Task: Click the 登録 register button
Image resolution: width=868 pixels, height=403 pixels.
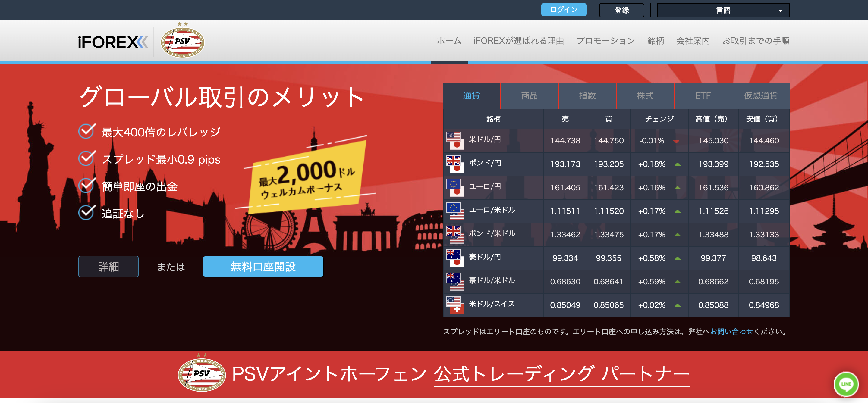Action: click(622, 10)
